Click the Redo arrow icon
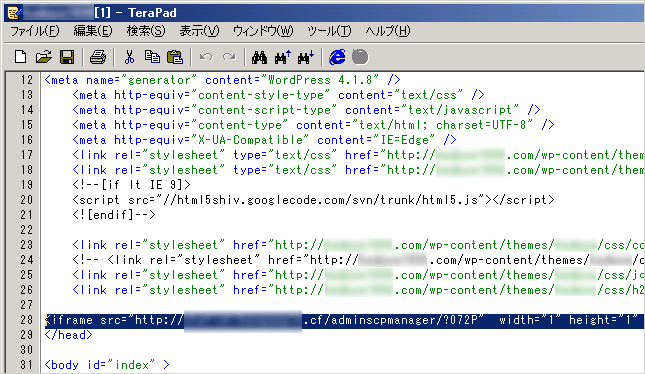 [x=229, y=57]
